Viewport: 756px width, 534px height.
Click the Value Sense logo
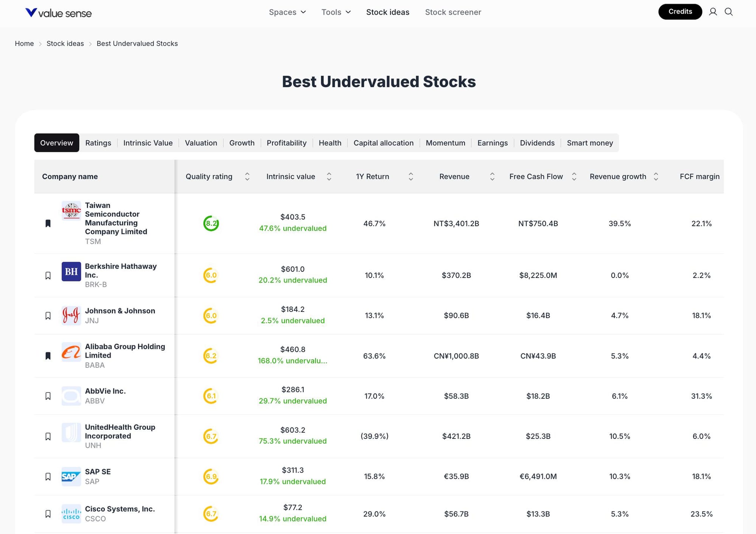point(58,13)
